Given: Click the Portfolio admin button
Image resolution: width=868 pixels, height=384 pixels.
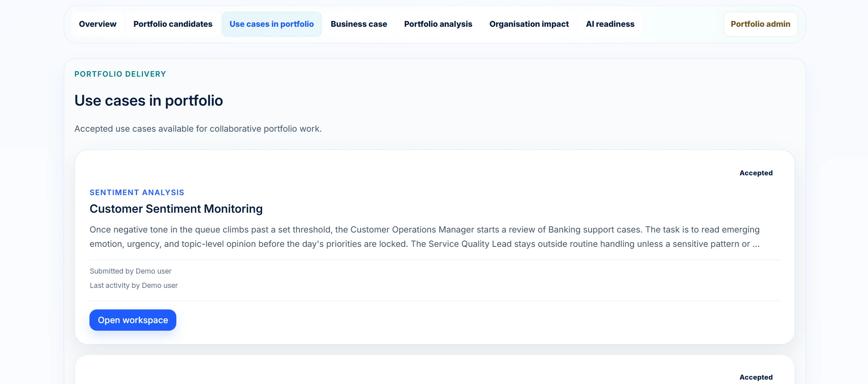Looking at the screenshot, I should (761, 24).
